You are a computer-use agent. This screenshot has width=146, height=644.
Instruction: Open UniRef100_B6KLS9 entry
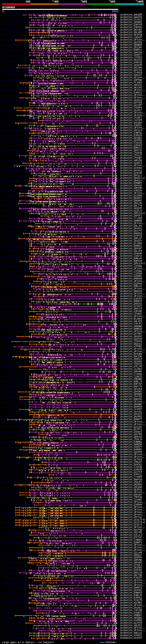click(131, 572)
